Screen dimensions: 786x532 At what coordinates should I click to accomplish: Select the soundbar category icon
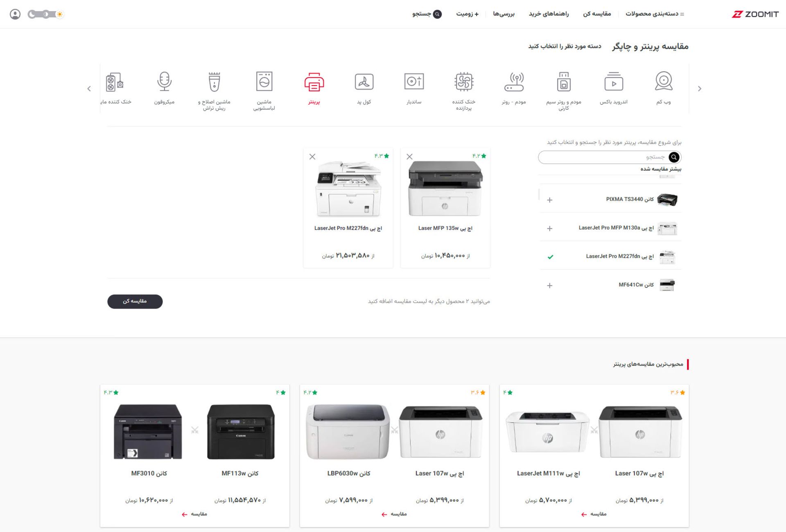click(x=413, y=82)
